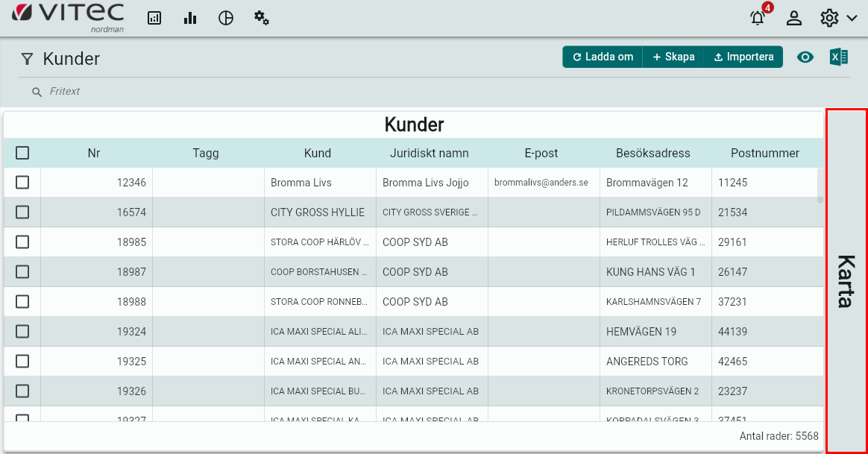Click the Ladda om button
Image resolution: width=868 pixels, height=454 pixels.
pyautogui.click(x=603, y=57)
